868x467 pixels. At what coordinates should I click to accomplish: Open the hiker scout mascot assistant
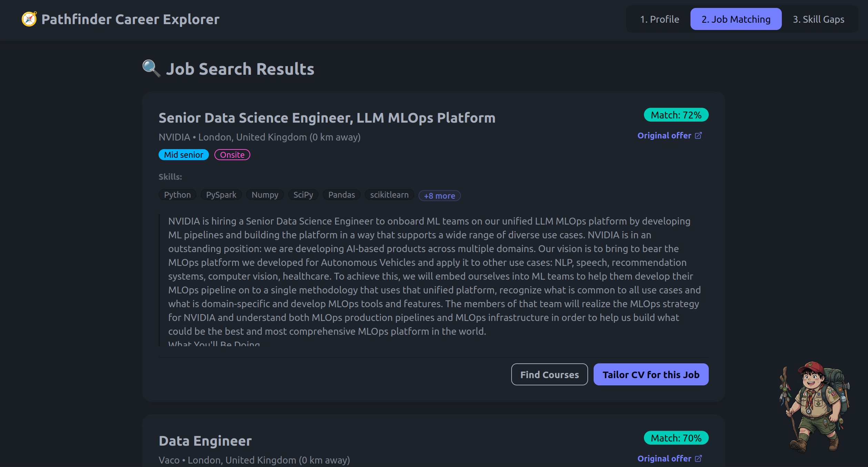814,407
